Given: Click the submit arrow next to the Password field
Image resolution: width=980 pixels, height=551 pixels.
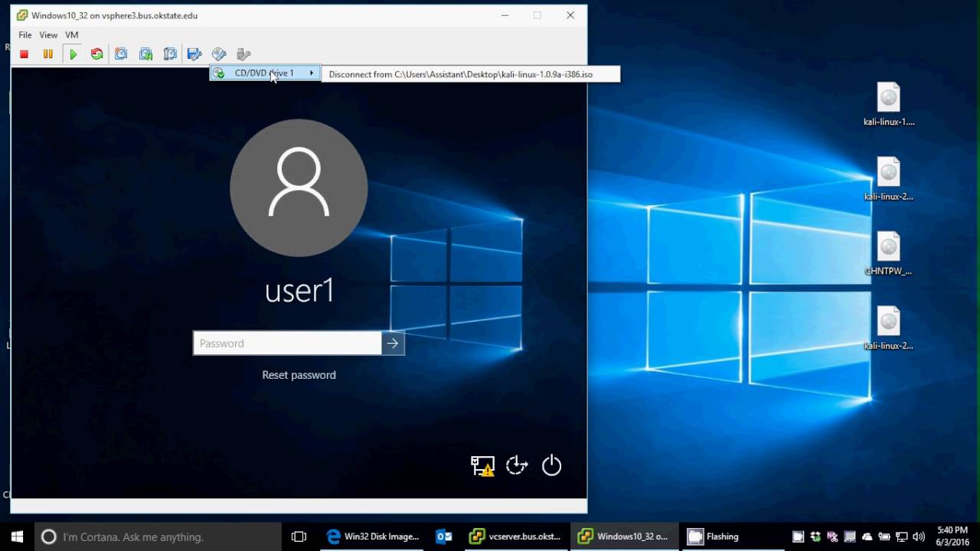Looking at the screenshot, I should point(393,344).
